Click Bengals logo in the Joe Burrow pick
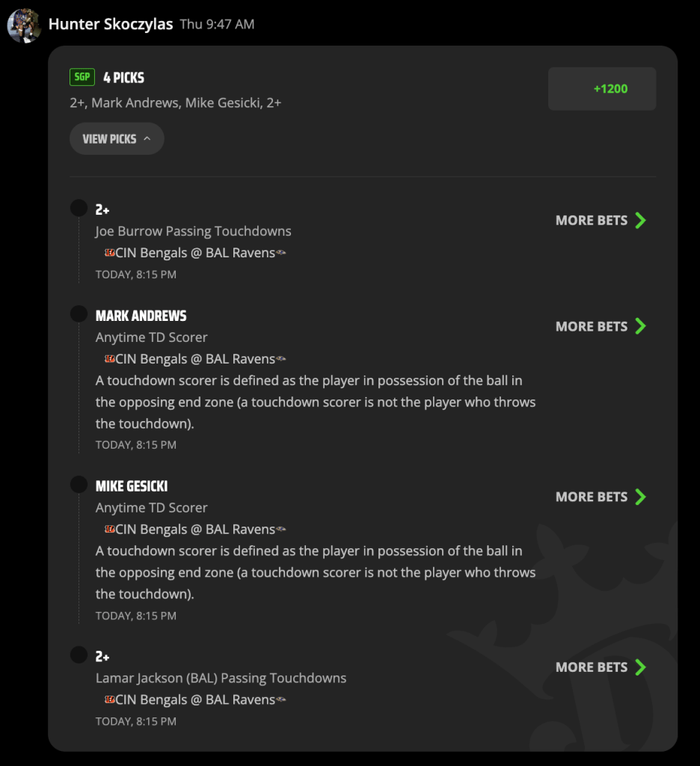The height and width of the screenshot is (766, 700). 110,253
